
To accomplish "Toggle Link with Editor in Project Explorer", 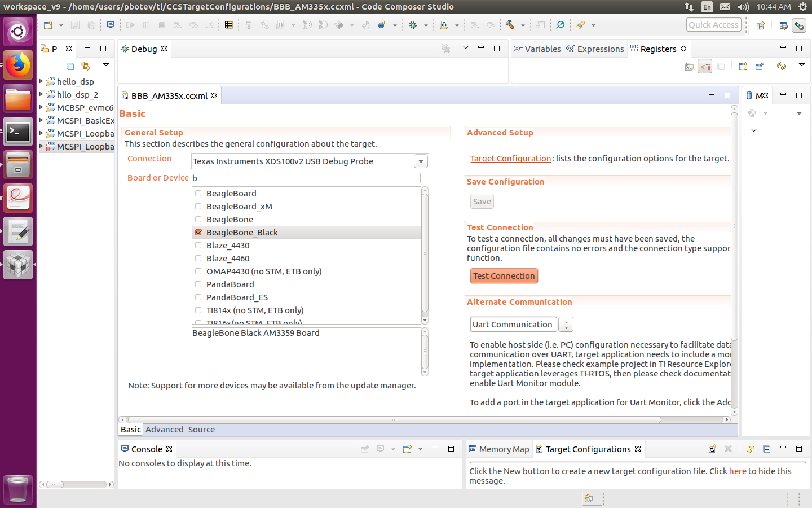I will click(x=86, y=66).
